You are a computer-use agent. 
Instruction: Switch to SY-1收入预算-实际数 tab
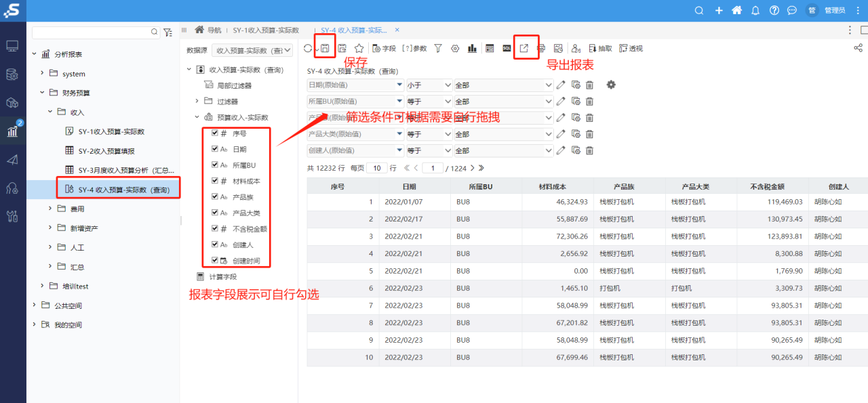266,30
